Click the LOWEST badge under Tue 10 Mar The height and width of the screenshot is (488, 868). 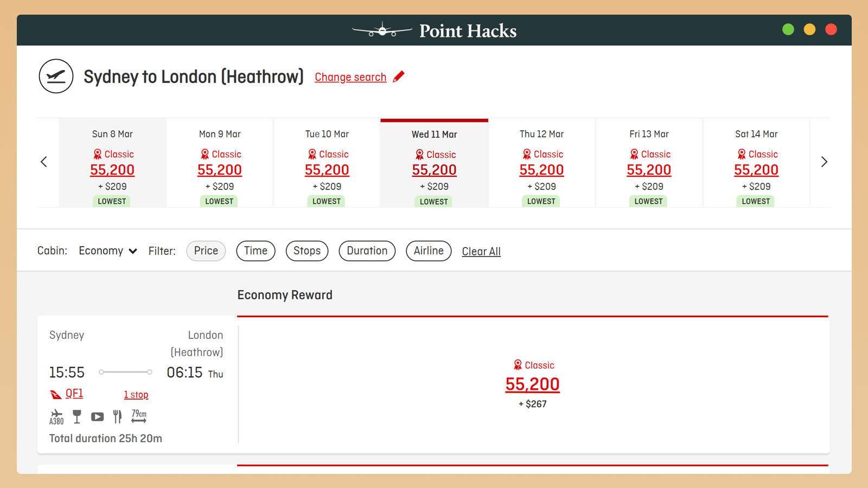[x=327, y=201]
